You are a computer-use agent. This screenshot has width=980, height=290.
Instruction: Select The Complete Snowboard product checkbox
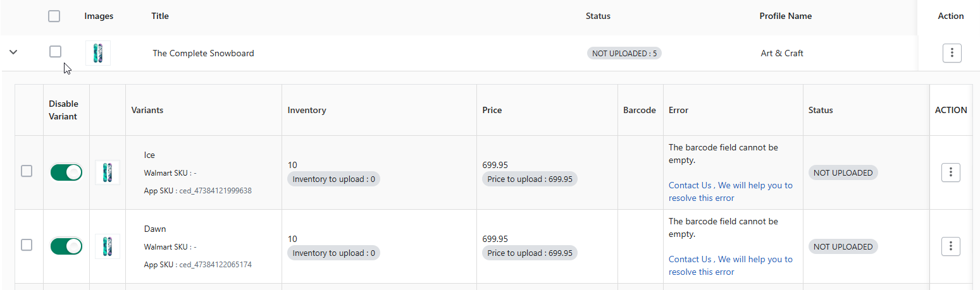[x=55, y=52]
